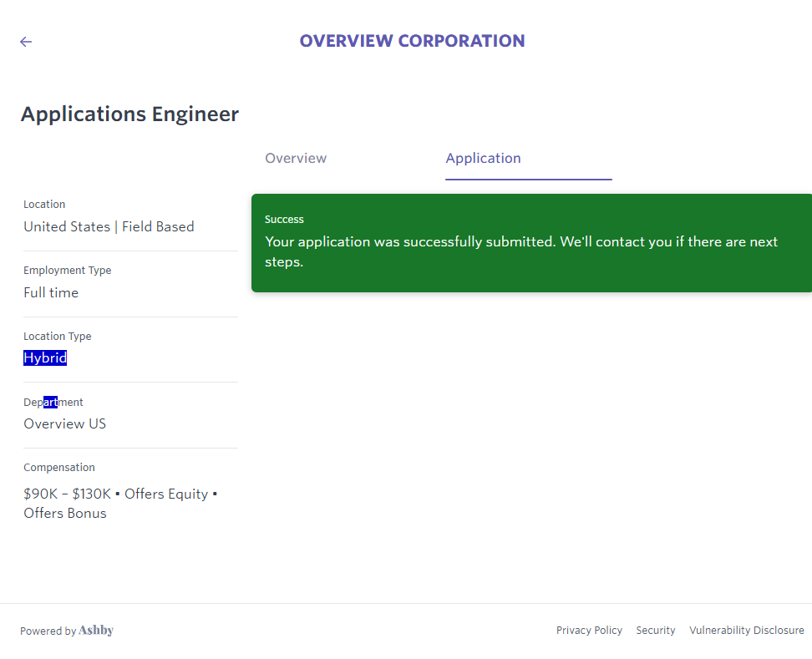Open the Privacy Policy link
Viewport: 812px width, 659px height.
[x=589, y=631]
